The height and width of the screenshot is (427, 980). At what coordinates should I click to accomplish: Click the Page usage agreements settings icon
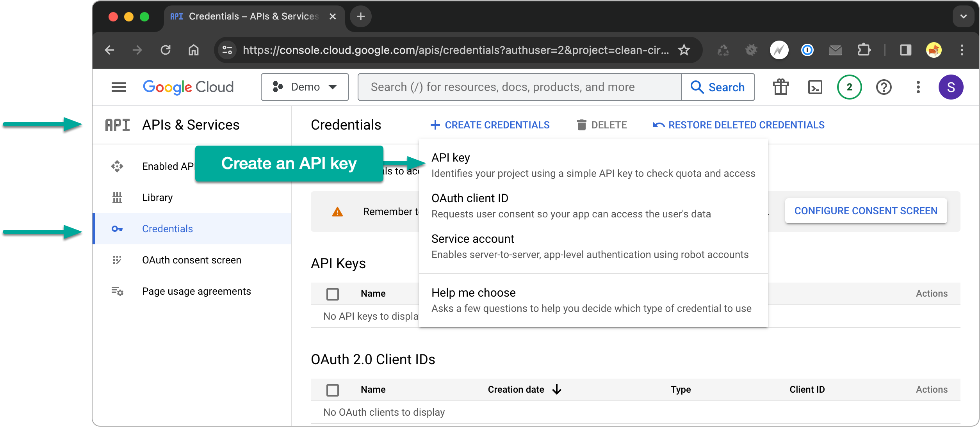click(117, 291)
